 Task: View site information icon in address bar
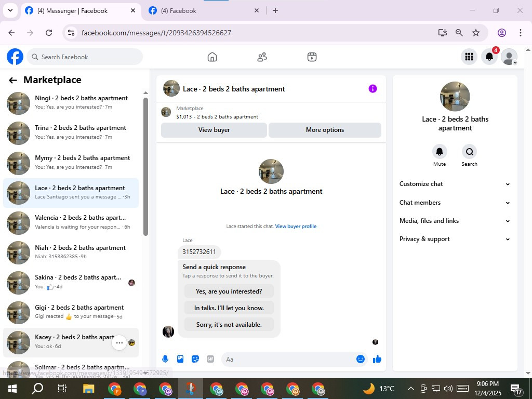click(x=71, y=33)
